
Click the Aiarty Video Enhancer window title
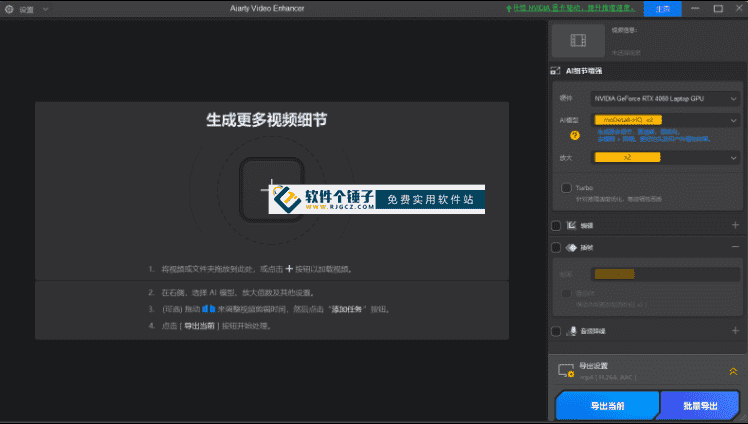point(267,8)
